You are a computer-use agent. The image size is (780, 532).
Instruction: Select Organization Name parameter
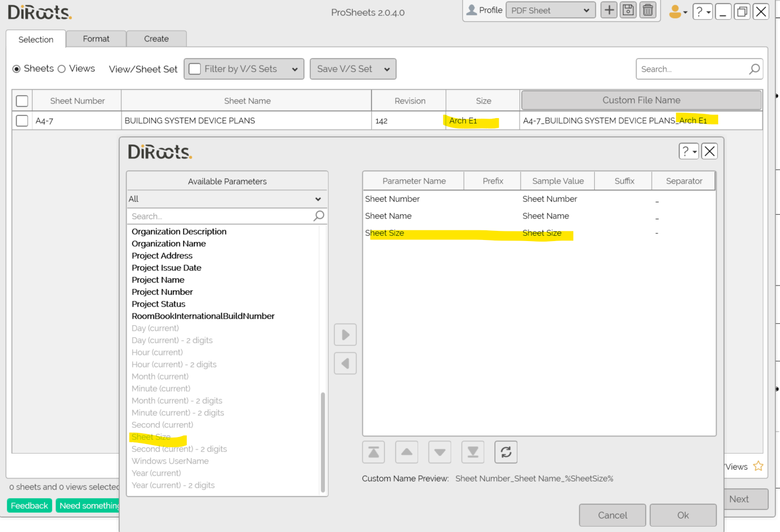169,244
